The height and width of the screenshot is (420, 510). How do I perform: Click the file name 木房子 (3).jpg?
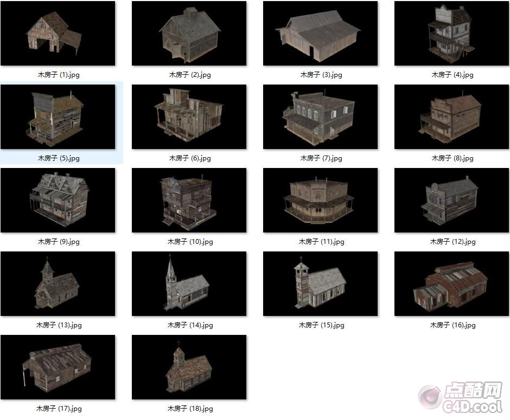[321, 75]
